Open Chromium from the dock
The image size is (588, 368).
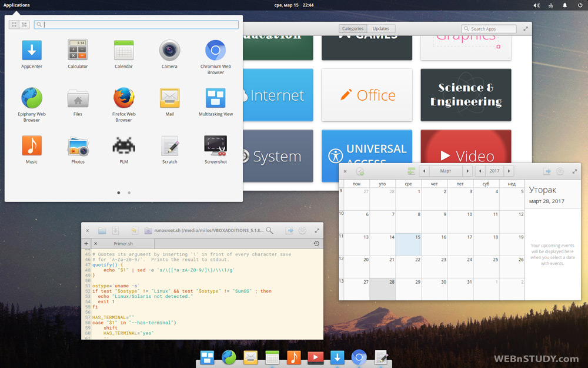359,357
